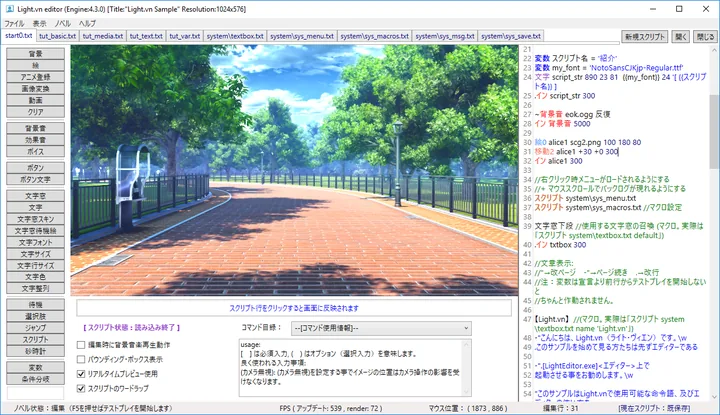Click the ボタン文字 button
720x415 pixels.
click(x=35, y=179)
